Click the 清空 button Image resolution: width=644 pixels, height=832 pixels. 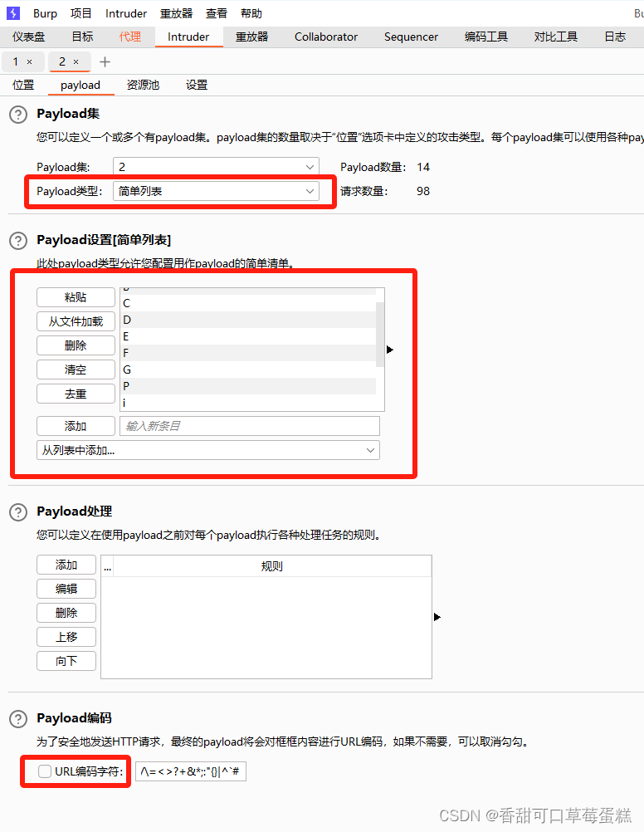(x=76, y=370)
